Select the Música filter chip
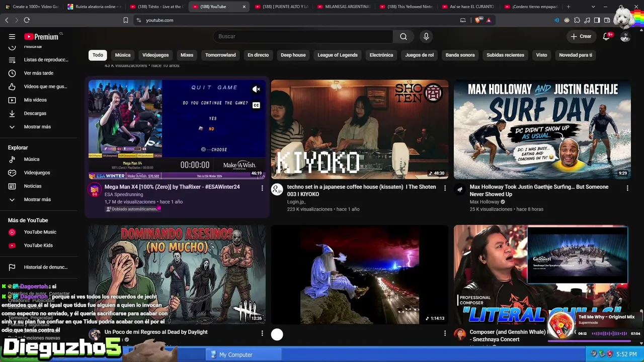The height and width of the screenshot is (362, 644). click(123, 55)
